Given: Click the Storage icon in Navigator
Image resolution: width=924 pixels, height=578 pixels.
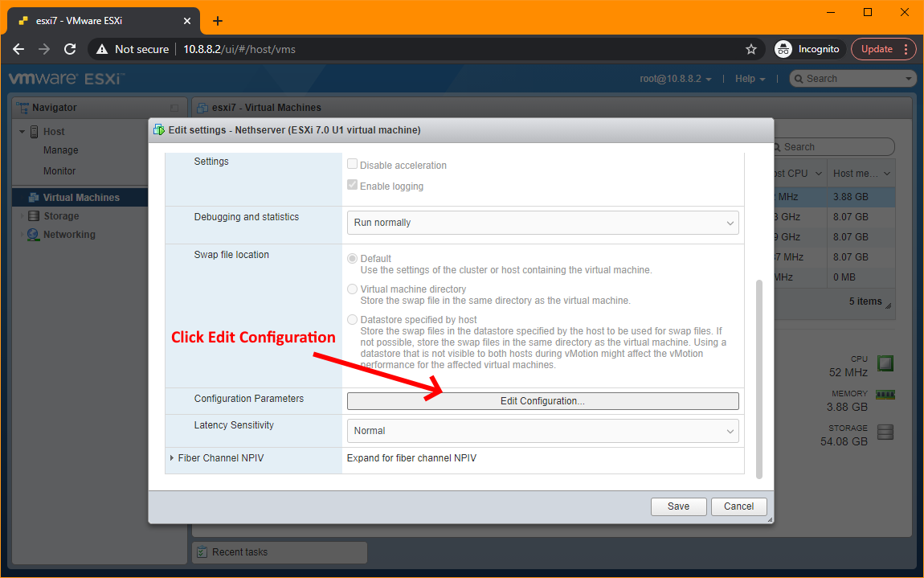Looking at the screenshot, I should 34,216.
